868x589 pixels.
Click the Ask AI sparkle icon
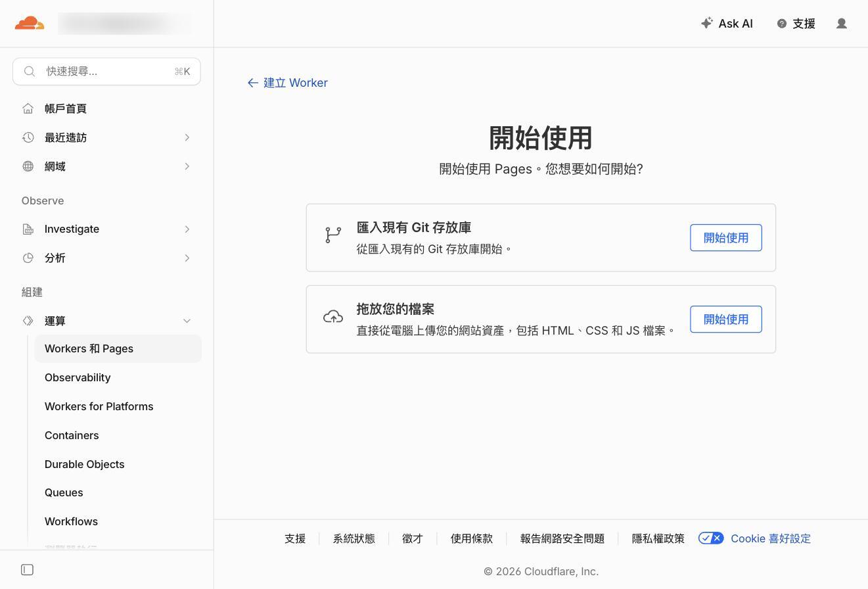[x=707, y=23]
